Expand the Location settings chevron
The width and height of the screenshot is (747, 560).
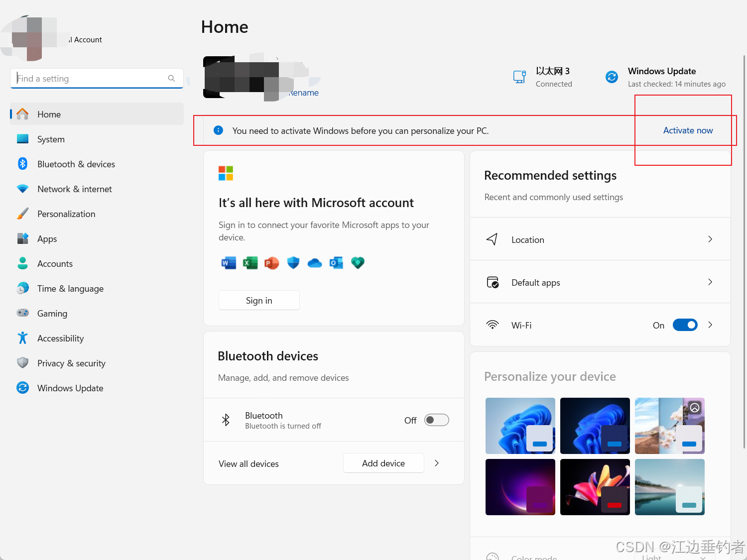pyautogui.click(x=710, y=239)
